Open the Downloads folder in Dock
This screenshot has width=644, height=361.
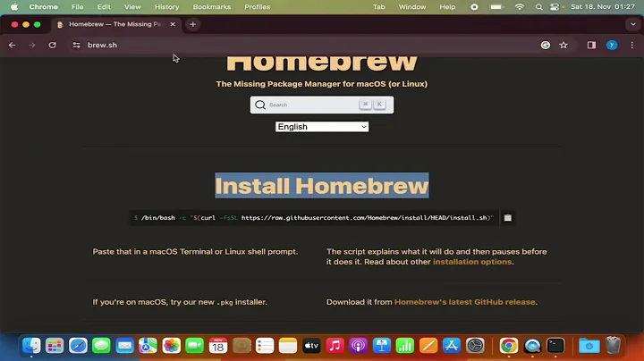pyautogui.click(x=589, y=346)
